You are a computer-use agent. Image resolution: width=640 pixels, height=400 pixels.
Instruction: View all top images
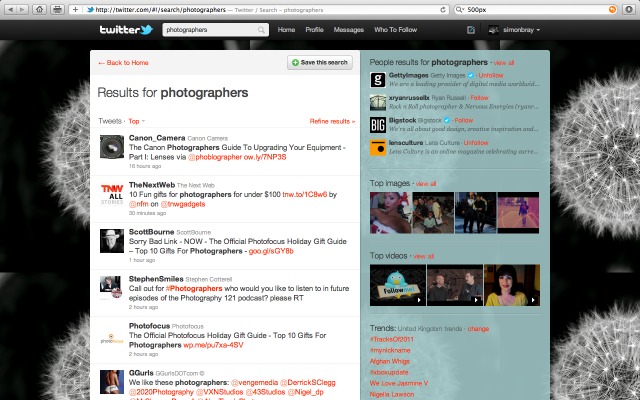[x=426, y=184]
